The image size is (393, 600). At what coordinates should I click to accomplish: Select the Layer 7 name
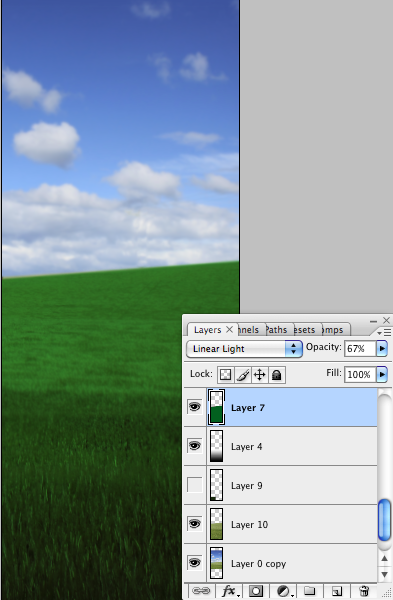click(248, 408)
